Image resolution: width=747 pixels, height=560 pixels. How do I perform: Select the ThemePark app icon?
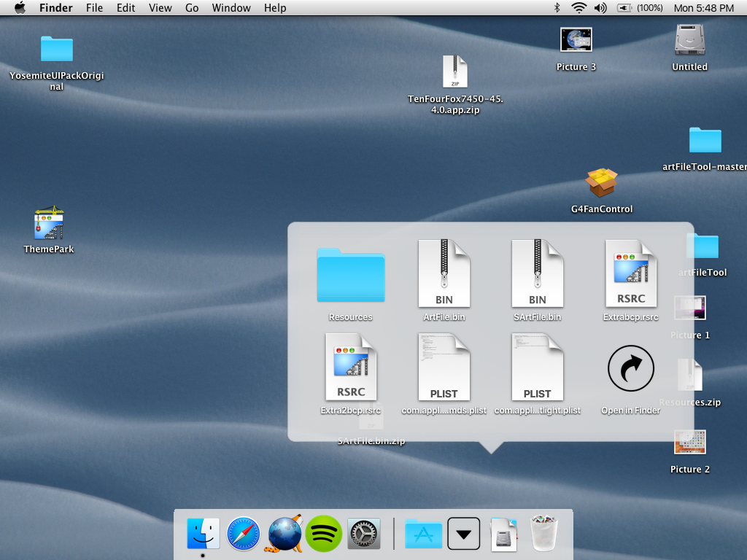click(49, 222)
